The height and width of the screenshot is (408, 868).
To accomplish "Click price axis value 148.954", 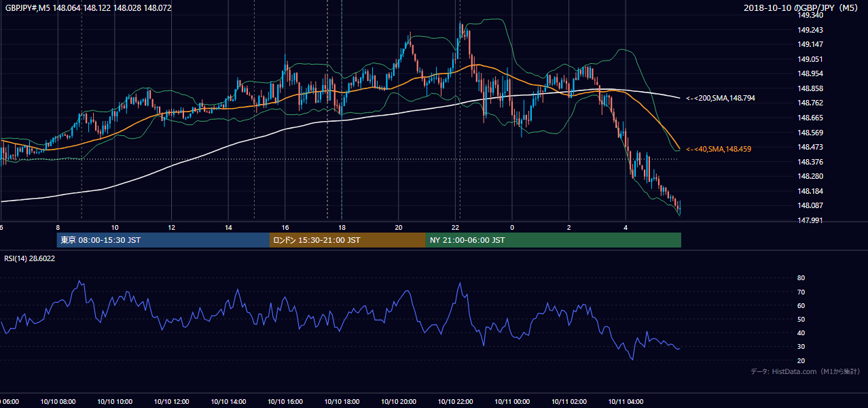I will coord(810,74).
